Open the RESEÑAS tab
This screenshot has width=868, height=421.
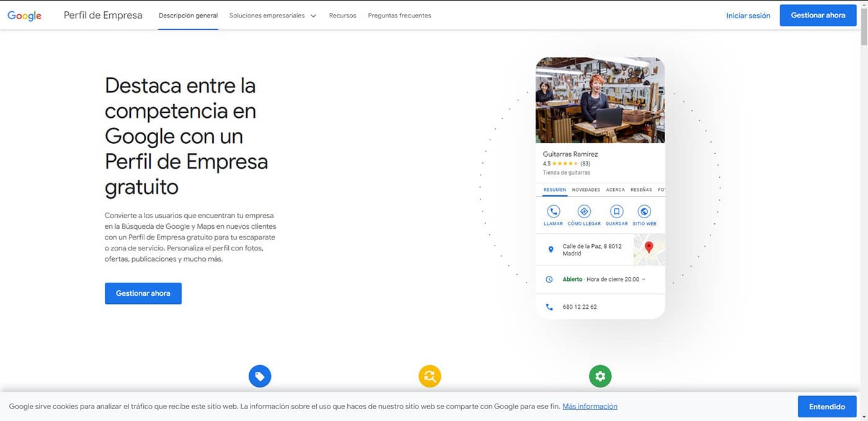tap(641, 190)
